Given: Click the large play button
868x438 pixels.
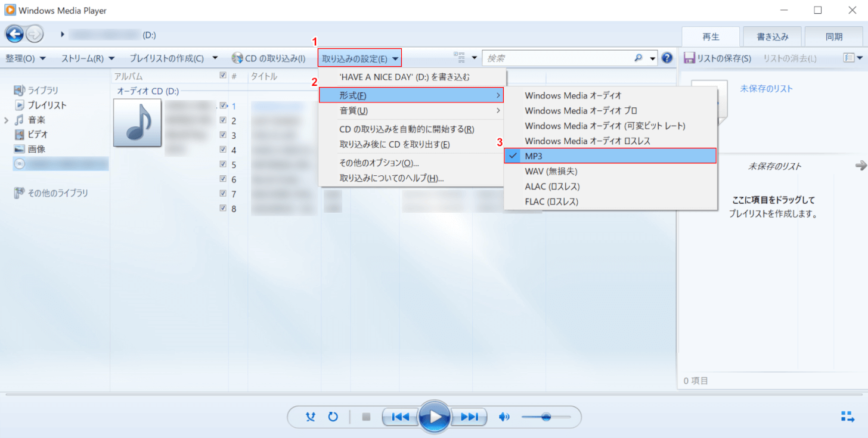Looking at the screenshot, I should click(x=435, y=417).
